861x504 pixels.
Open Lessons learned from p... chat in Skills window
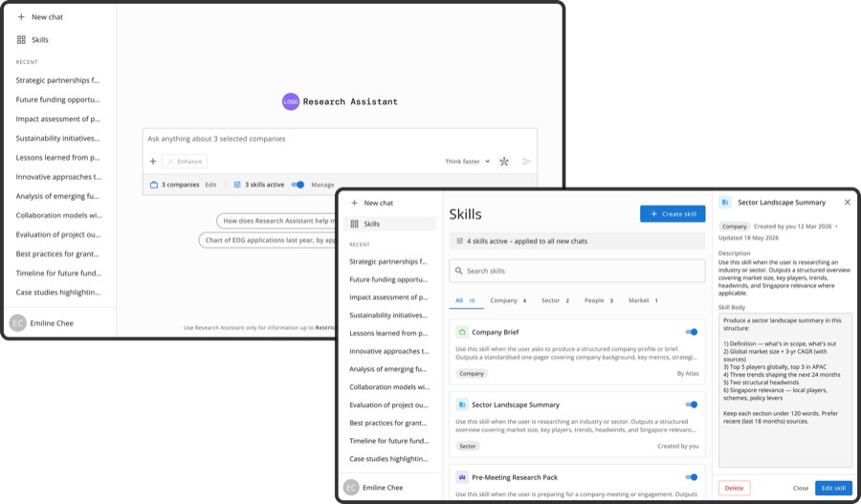(388, 333)
